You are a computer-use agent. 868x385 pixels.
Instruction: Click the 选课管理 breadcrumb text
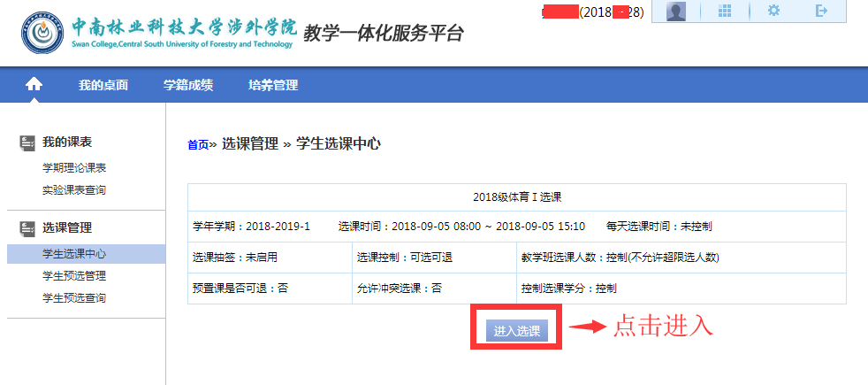point(250,144)
